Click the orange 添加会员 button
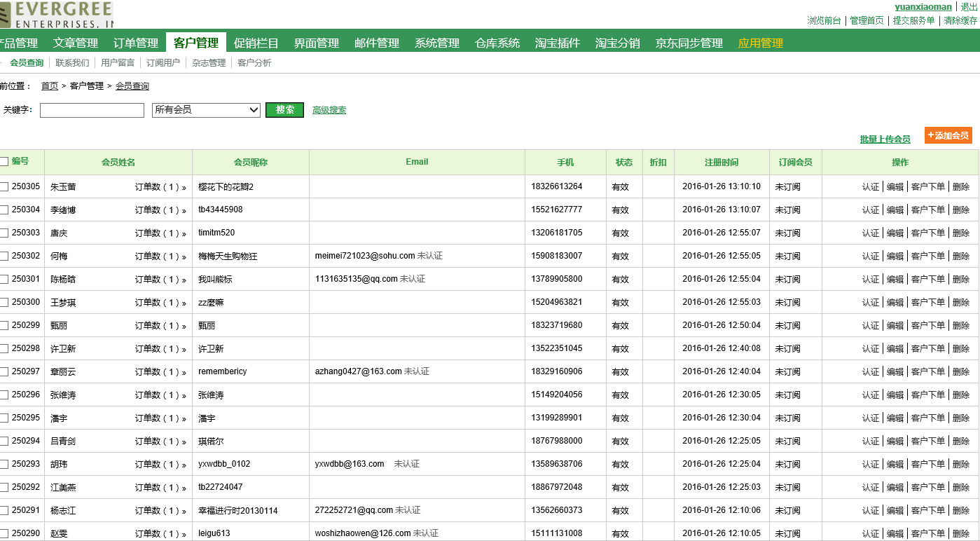The height and width of the screenshot is (541, 980). (x=948, y=135)
